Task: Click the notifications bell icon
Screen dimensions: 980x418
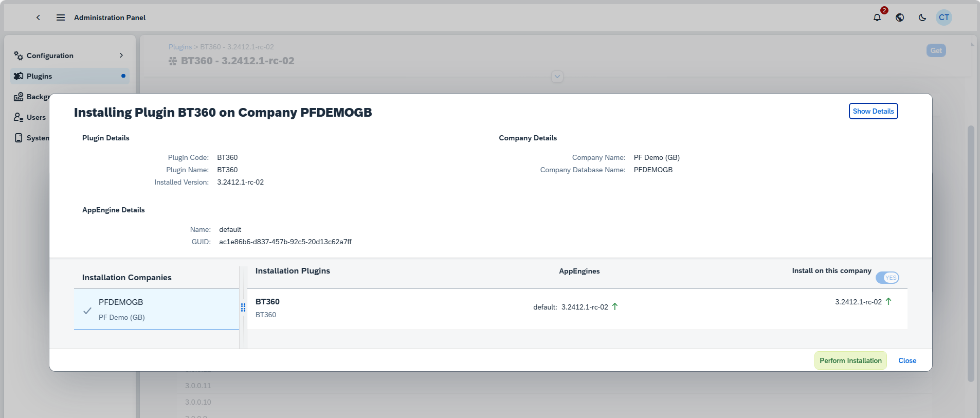Action: (877, 17)
